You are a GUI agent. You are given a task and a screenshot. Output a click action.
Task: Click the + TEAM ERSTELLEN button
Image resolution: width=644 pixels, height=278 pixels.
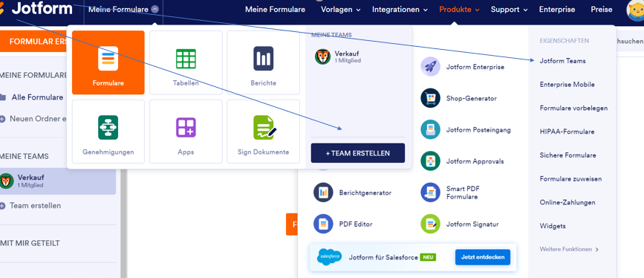coord(358,153)
